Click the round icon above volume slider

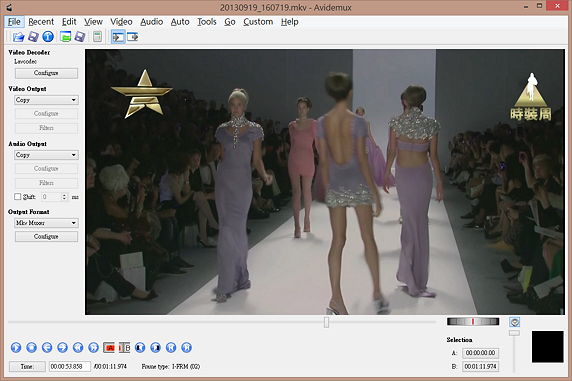514,322
